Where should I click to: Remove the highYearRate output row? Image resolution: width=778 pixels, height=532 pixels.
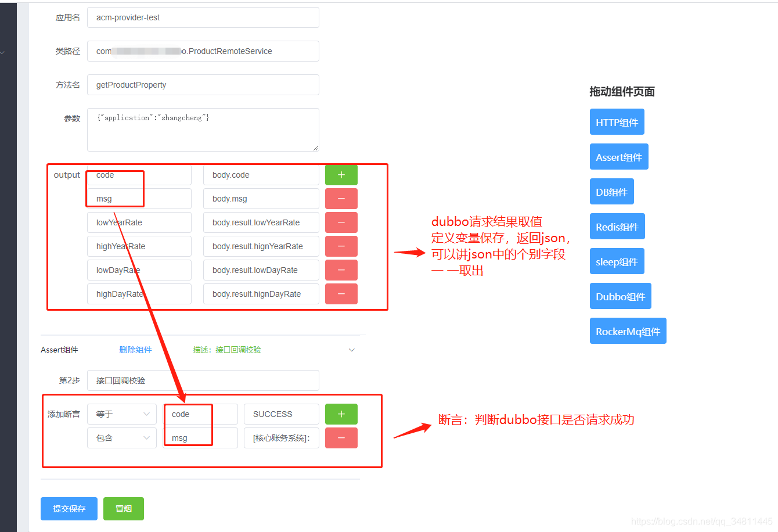[x=341, y=246]
